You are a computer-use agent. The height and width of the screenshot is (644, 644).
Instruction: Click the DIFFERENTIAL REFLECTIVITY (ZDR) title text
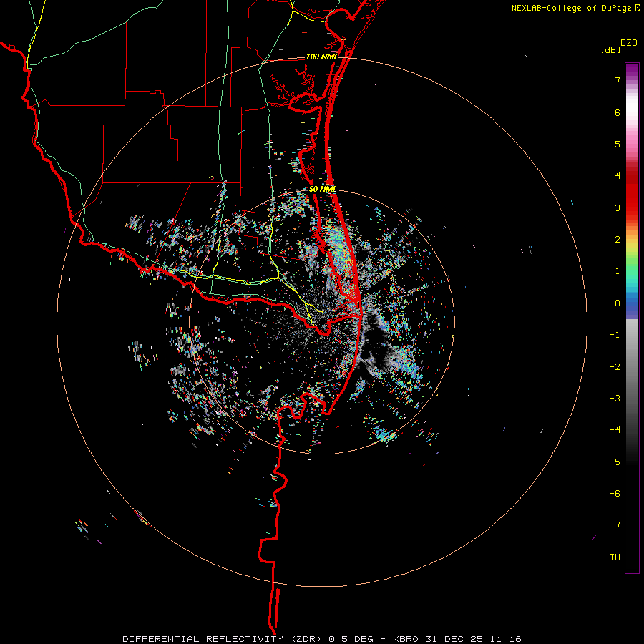coord(223,639)
